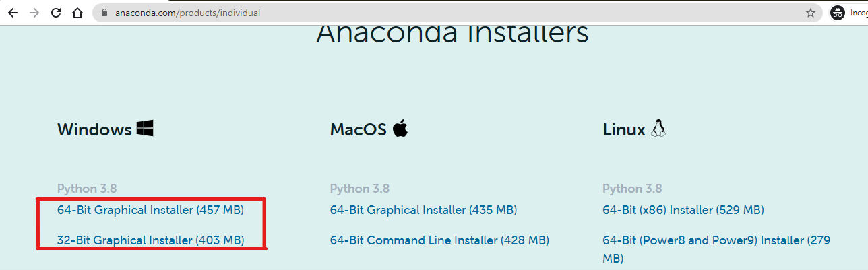
Task: Reload the Anaconda page
Action: point(56,13)
